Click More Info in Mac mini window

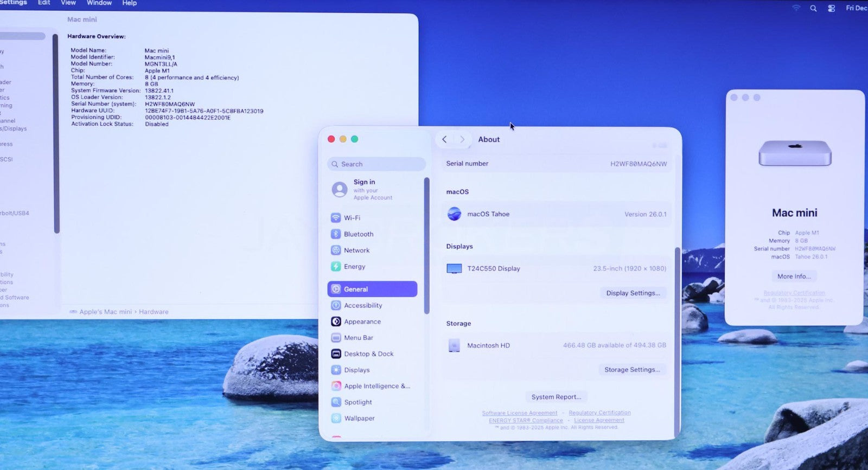coord(794,276)
